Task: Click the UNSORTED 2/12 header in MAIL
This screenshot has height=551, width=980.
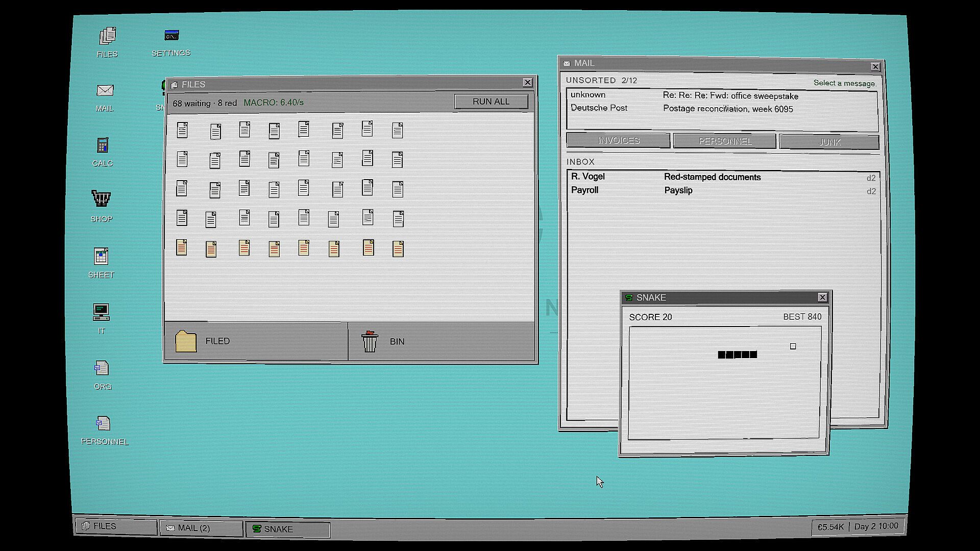Action: pos(602,81)
